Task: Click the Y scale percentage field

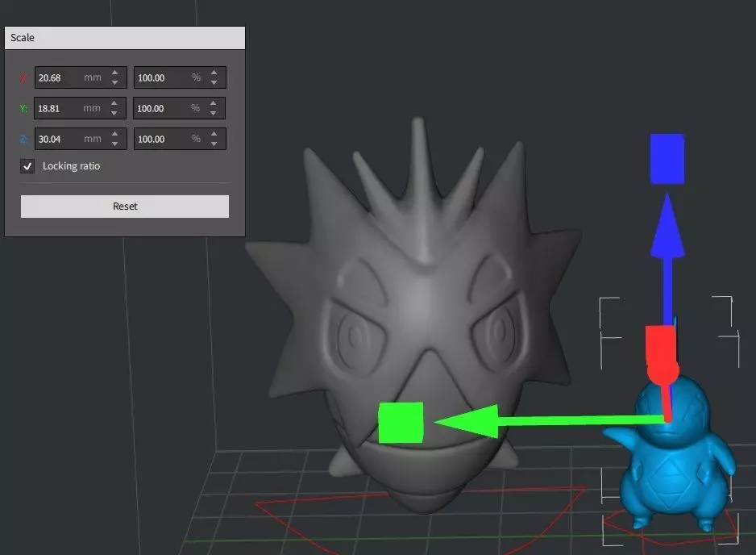Action: pos(180,108)
